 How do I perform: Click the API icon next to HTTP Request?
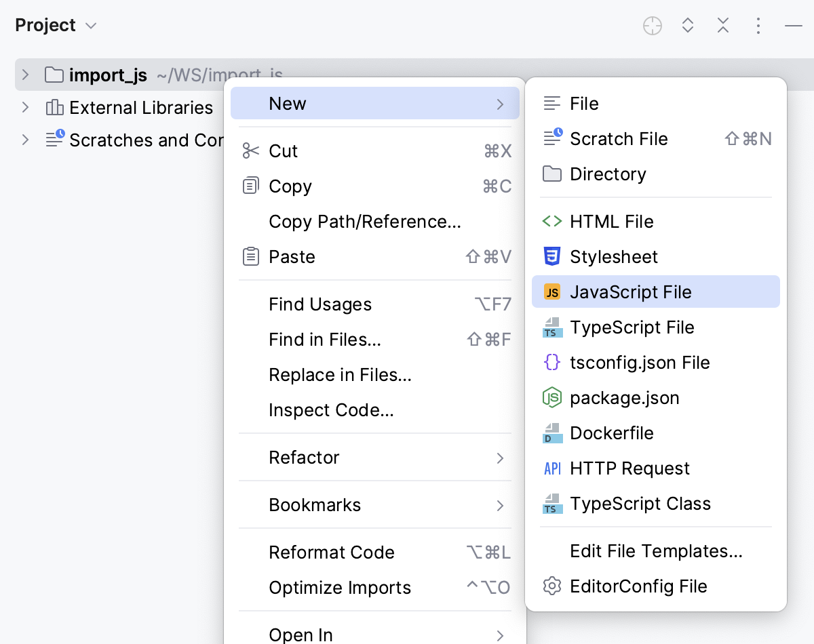pyautogui.click(x=552, y=468)
